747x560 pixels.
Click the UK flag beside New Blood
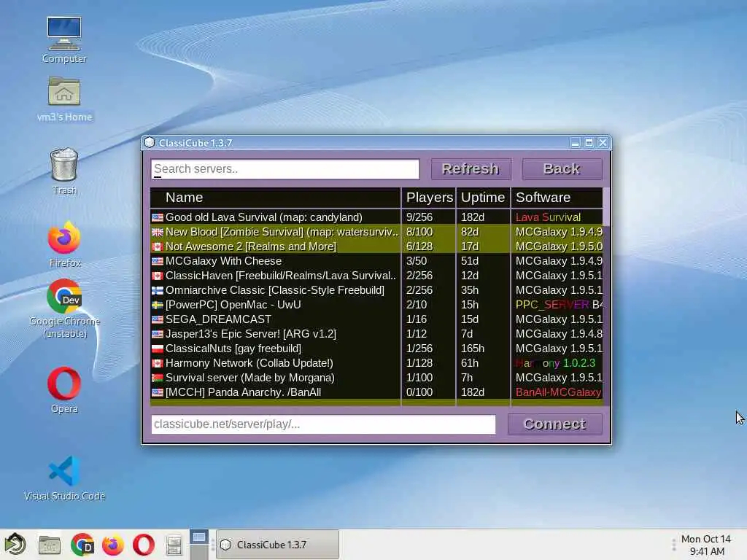pos(158,233)
